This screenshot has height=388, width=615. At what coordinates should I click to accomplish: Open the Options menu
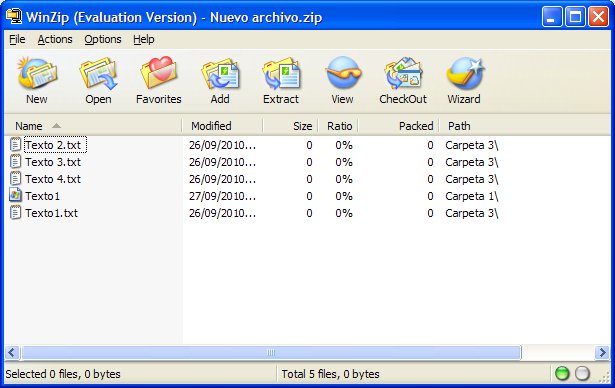point(103,39)
